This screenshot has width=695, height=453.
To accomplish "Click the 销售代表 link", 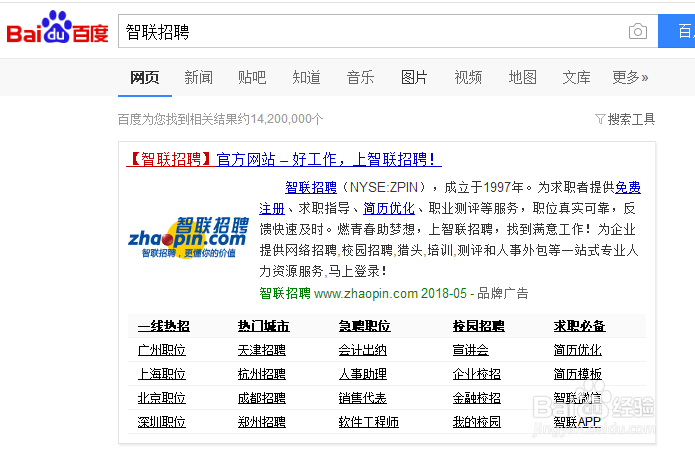I will [x=363, y=398].
